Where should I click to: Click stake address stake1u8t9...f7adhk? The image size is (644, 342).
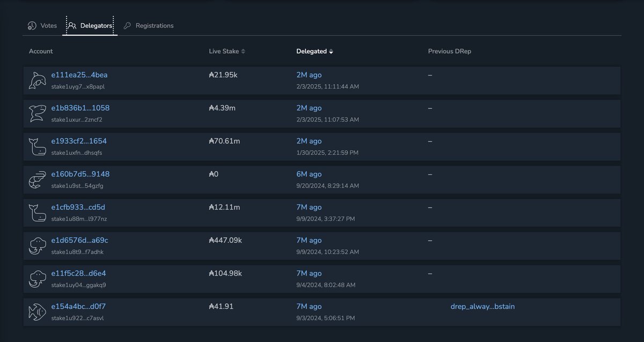coord(77,253)
